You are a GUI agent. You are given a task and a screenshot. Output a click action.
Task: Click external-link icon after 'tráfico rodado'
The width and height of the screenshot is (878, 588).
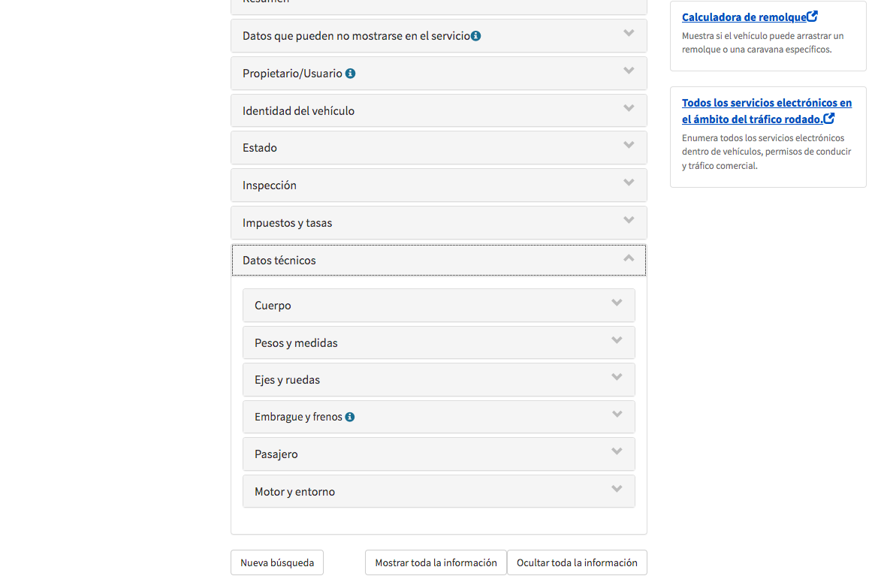click(828, 118)
